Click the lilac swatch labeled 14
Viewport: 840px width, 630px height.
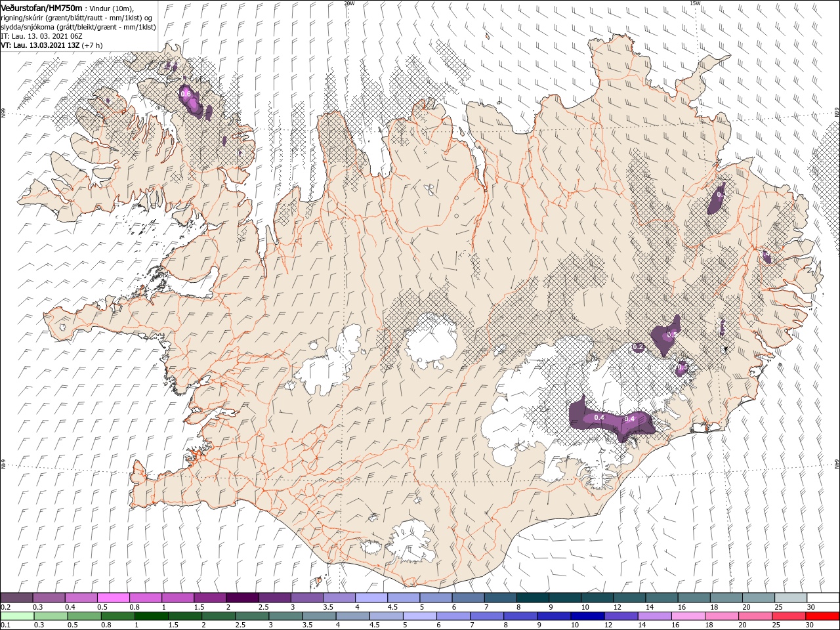654,616
